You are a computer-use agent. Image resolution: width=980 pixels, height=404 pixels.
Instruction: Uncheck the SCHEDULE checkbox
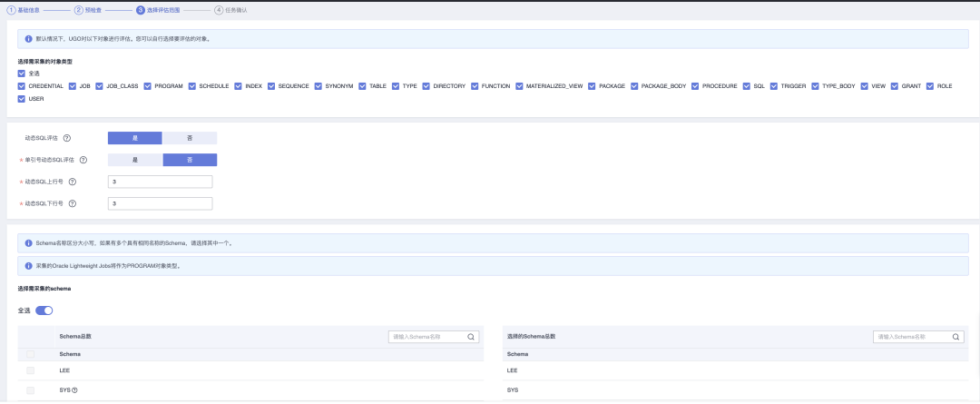pyautogui.click(x=192, y=86)
